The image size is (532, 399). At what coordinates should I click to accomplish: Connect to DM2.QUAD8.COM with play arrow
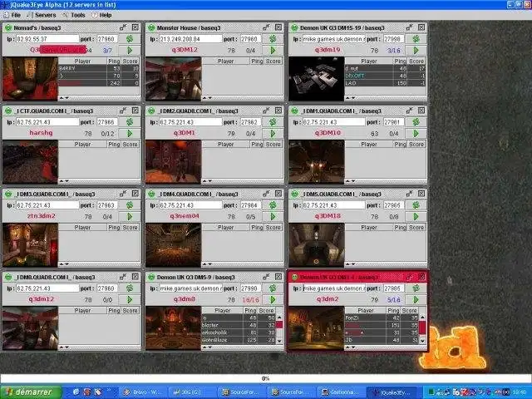click(x=273, y=133)
